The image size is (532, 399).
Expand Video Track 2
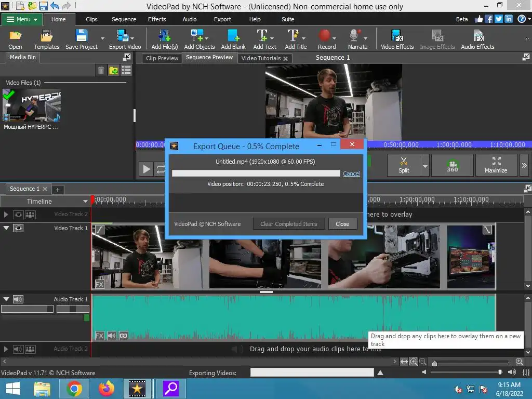pyautogui.click(x=6, y=215)
